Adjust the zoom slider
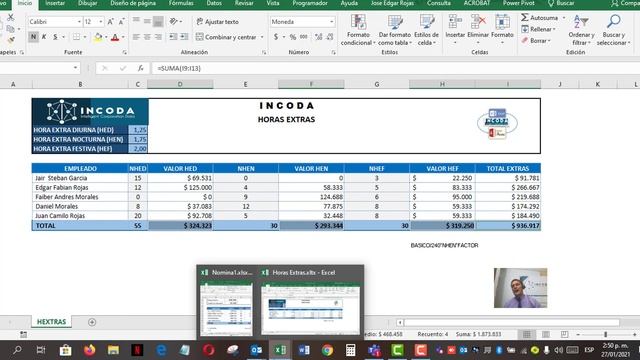Image resolution: width=640 pixels, height=360 pixels. click(x=606, y=334)
